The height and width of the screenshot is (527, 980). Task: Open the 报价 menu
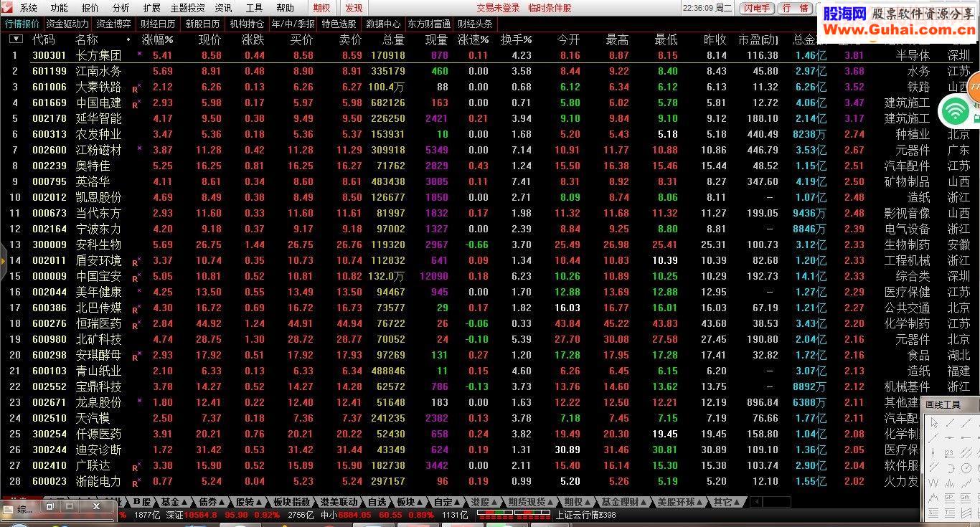tap(90, 8)
